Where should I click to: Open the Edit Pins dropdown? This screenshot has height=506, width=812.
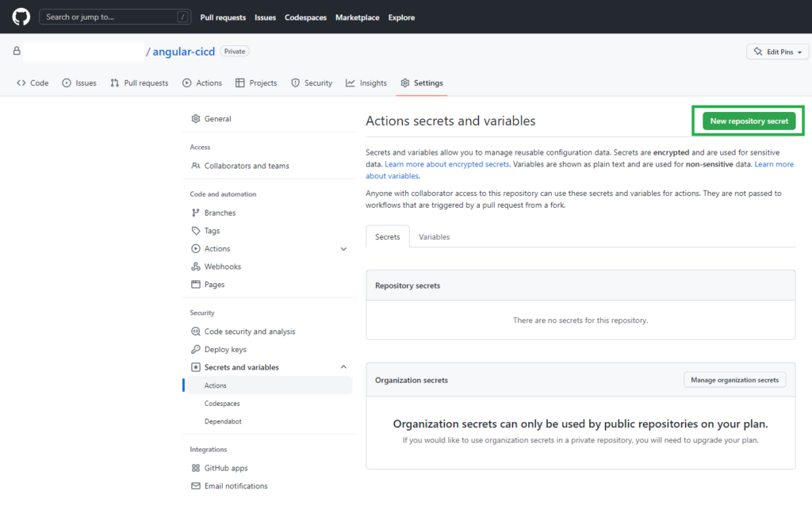(777, 52)
